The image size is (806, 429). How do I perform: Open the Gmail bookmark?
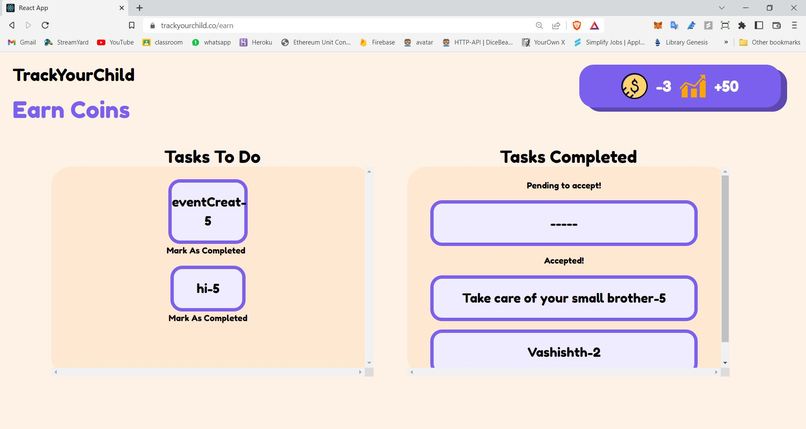(x=22, y=42)
